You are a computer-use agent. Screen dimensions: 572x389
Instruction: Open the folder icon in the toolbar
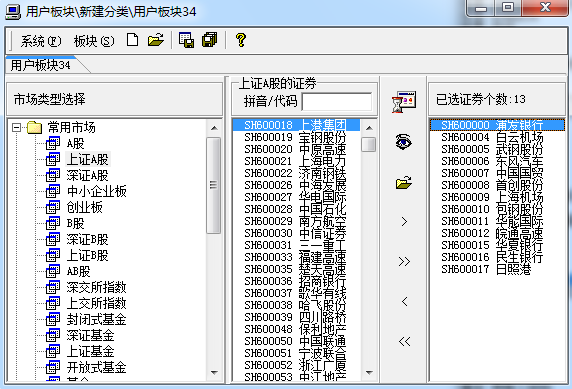[156, 40]
